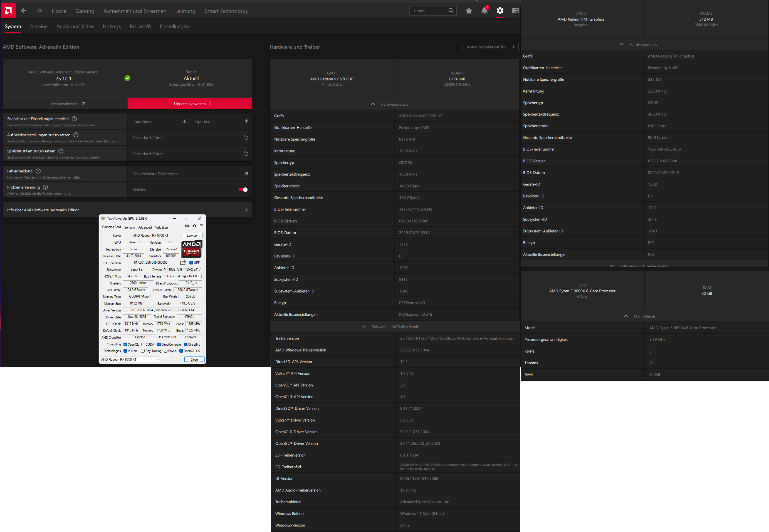769x532 pixels.
Task: Click the AMD Radeon Graphics logo in GPU-Z
Action: [192, 249]
